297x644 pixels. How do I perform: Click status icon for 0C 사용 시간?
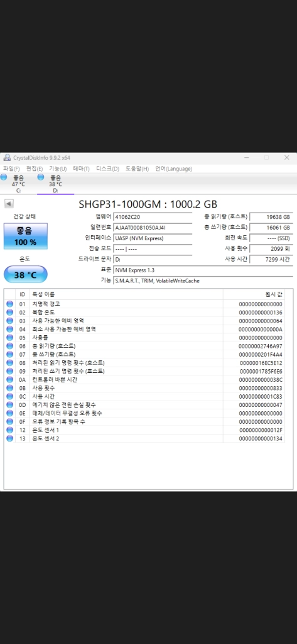[10, 397]
